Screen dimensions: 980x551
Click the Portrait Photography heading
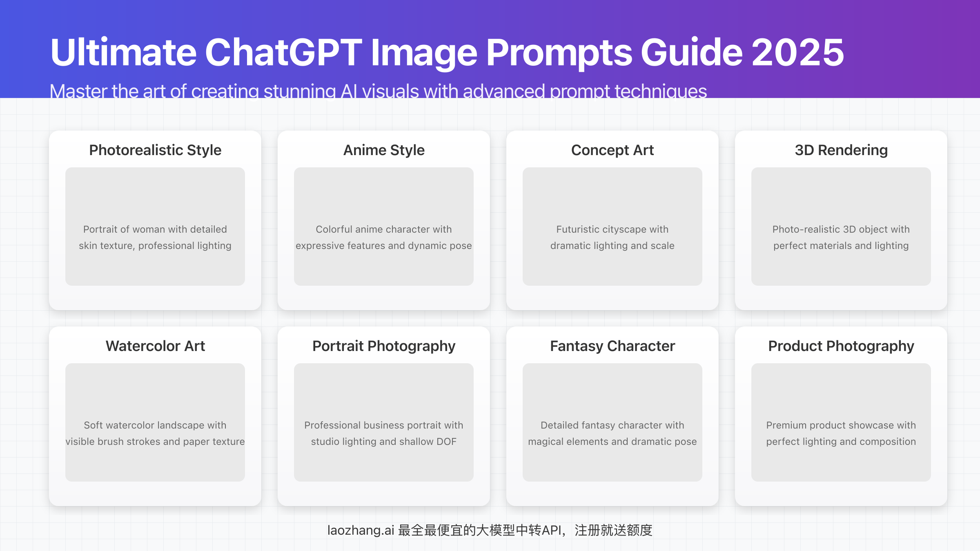click(x=384, y=346)
